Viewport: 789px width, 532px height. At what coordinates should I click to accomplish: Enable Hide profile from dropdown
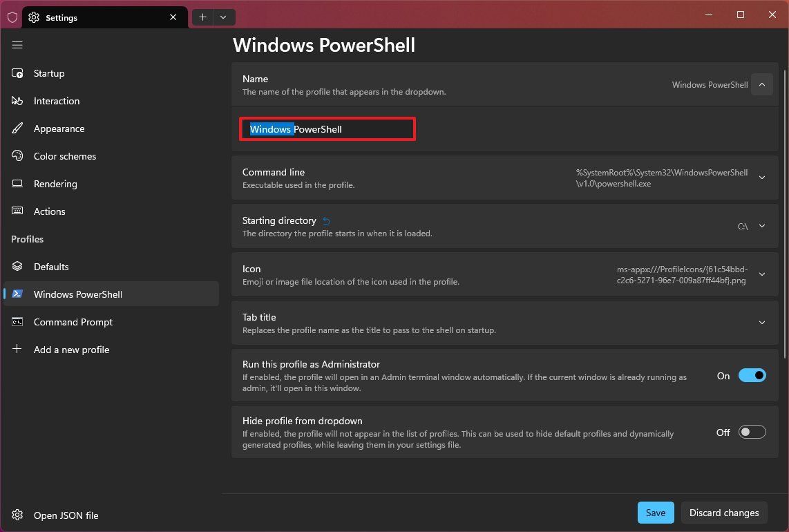tap(752, 432)
